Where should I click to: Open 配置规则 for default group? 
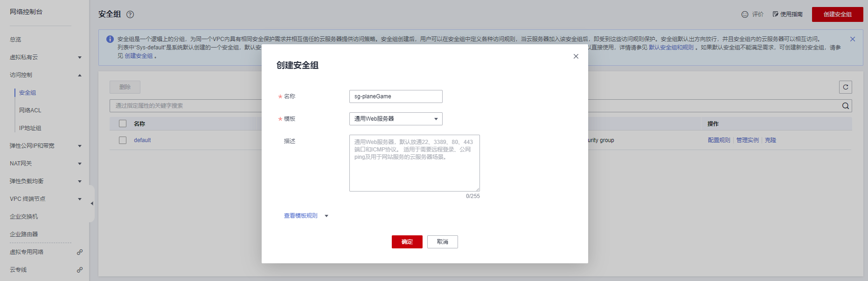coord(719,140)
